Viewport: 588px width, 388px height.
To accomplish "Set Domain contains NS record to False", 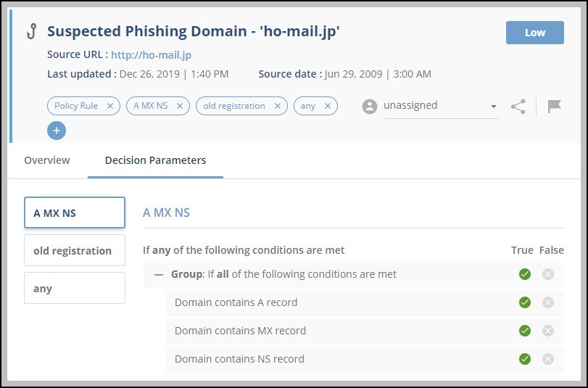I will [x=548, y=359].
